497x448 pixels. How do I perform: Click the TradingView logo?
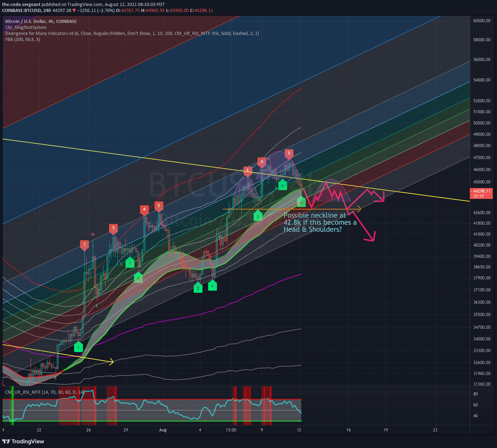tap(23, 441)
